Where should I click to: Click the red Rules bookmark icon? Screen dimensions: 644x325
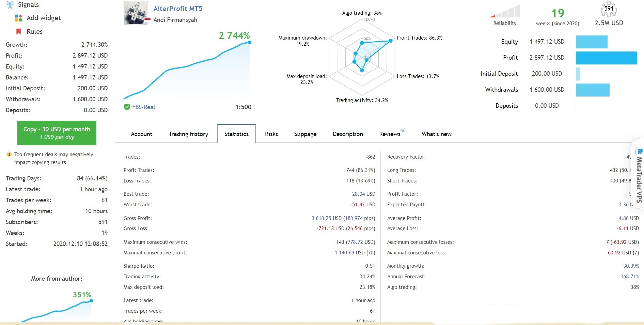pyautogui.click(x=19, y=31)
